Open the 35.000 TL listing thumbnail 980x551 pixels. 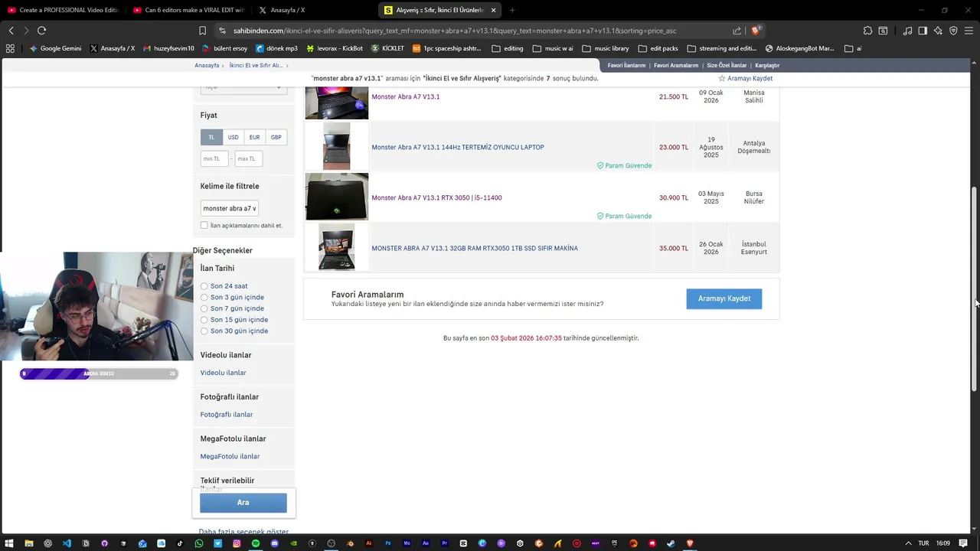click(x=337, y=247)
